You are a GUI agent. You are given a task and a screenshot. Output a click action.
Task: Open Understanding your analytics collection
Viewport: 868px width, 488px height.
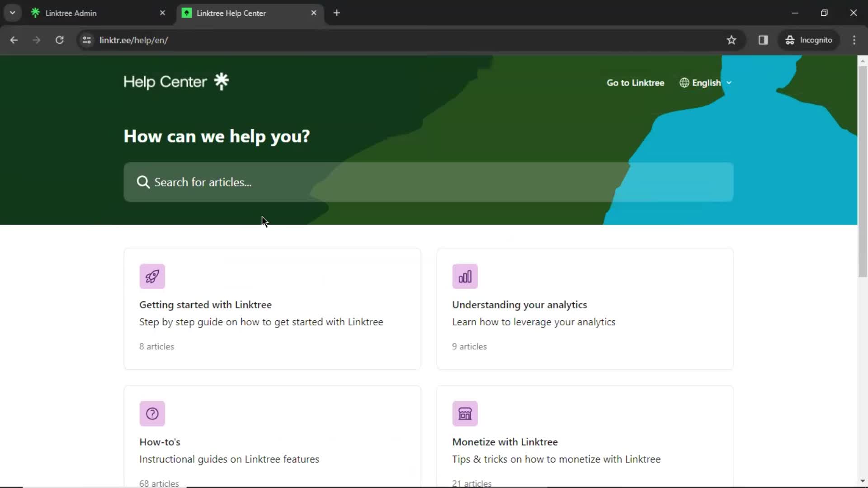tap(585, 309)
